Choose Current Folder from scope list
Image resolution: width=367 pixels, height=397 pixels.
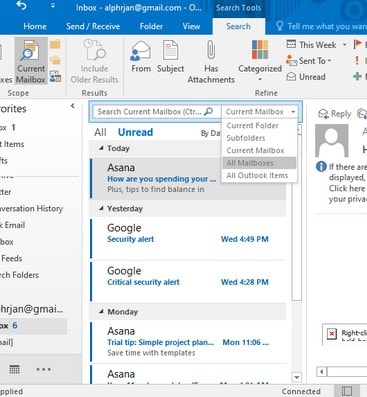[x=252, y=126]
